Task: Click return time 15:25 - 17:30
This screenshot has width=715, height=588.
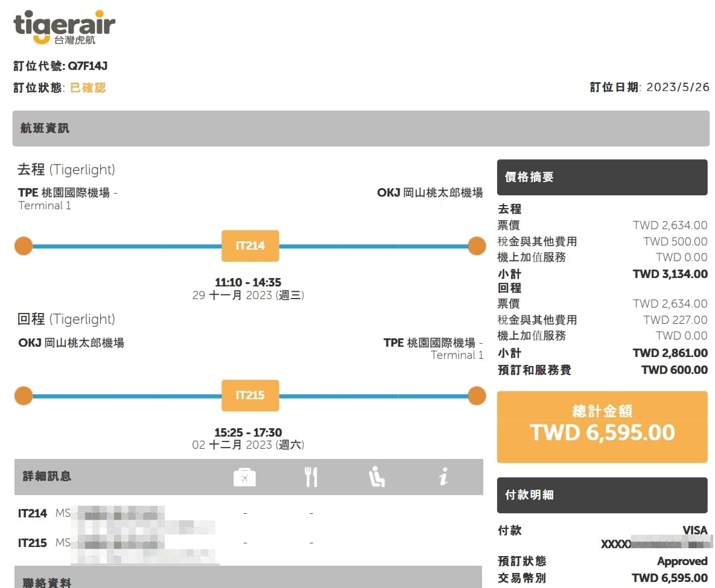Action: point(248,432)
